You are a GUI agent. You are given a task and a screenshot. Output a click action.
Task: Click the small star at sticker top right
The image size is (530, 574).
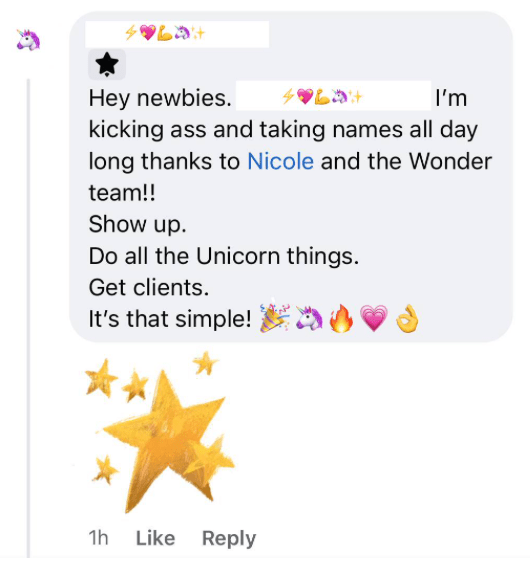pyautogui.click(x=206, y=362)
